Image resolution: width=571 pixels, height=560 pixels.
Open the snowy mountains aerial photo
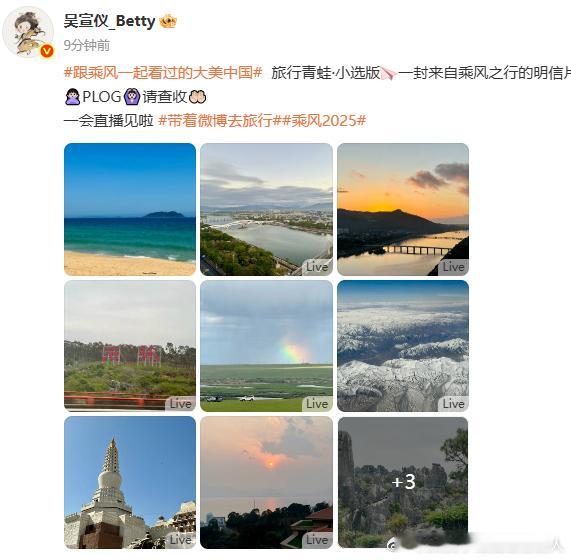[x=403, y=346]
